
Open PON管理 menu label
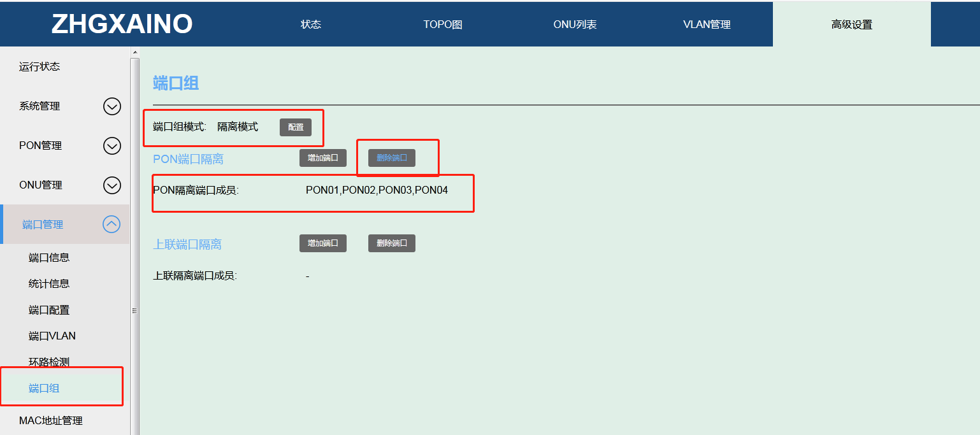[41, 146]
